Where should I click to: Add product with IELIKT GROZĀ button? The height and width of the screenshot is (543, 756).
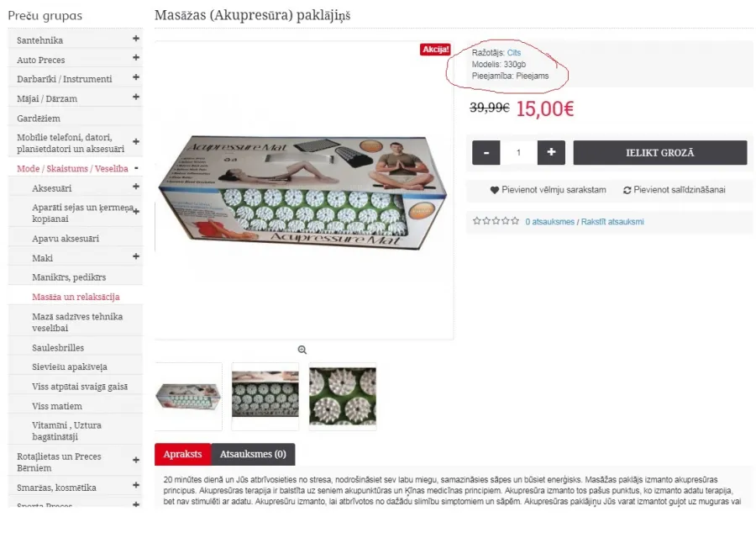(x=660, y=152)
